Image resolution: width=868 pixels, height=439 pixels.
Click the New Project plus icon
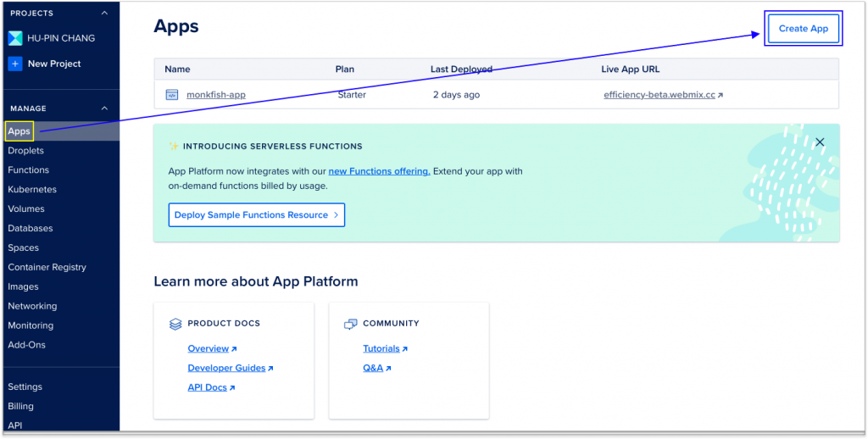point(15,64)
